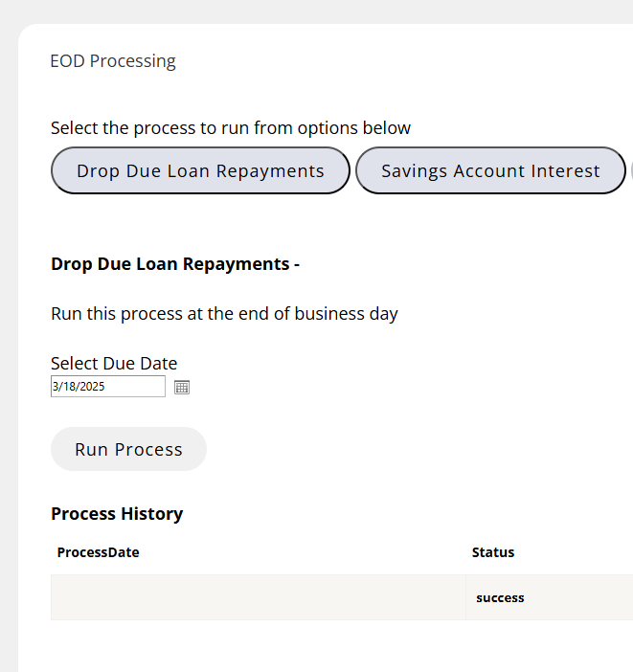
Task: Click blank white area below the history table
Action: 326,646
